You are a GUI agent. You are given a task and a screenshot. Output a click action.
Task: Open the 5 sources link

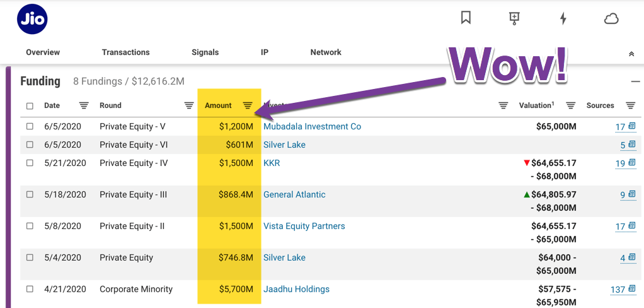click(628, 145)
